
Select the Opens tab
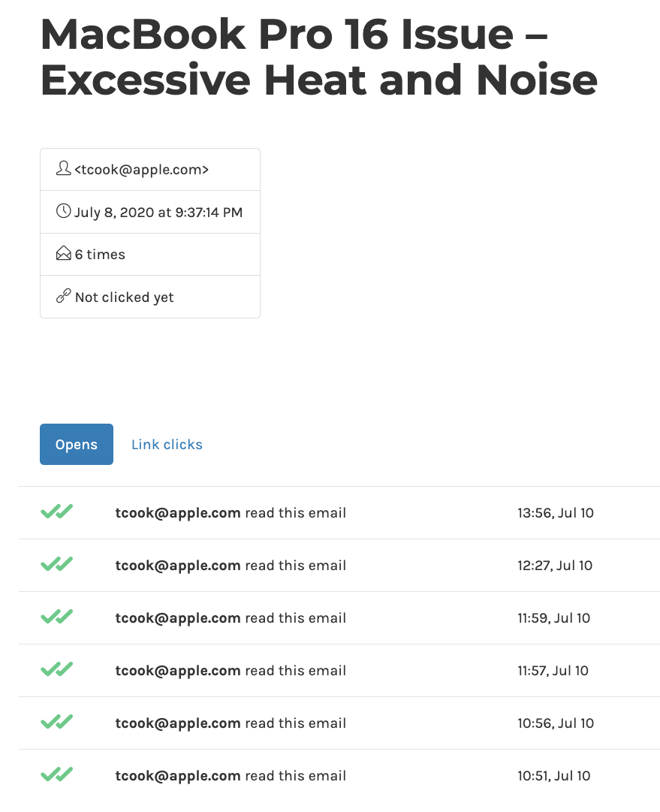[x=77, y=445]
